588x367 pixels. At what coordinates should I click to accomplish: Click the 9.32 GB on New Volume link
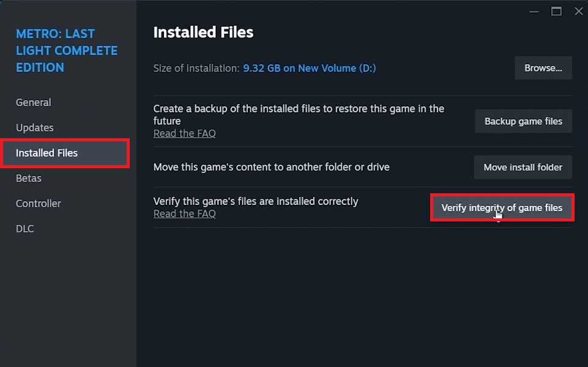[310, 69]
